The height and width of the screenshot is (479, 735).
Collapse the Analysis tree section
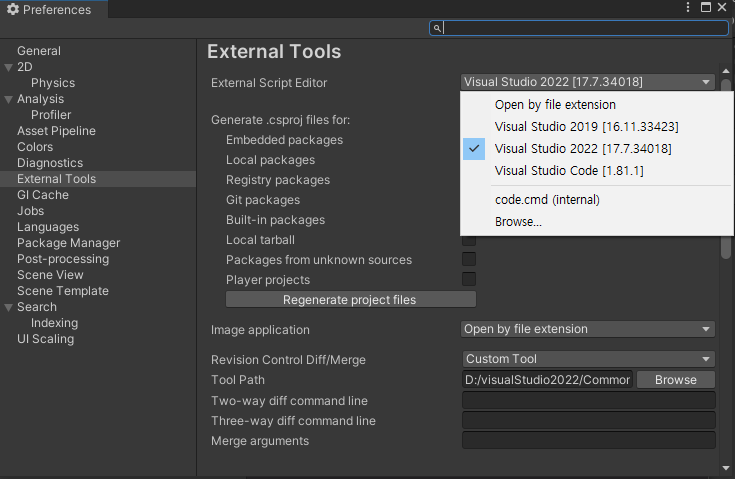click(x=9, y=99)
